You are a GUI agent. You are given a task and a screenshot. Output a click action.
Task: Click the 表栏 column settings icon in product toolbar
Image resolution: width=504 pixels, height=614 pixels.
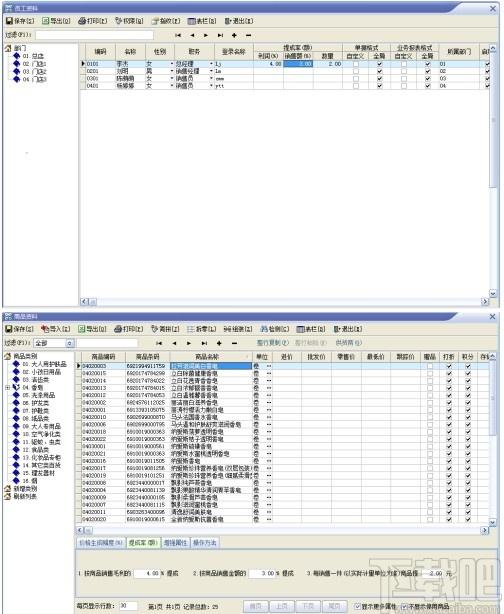300,329
